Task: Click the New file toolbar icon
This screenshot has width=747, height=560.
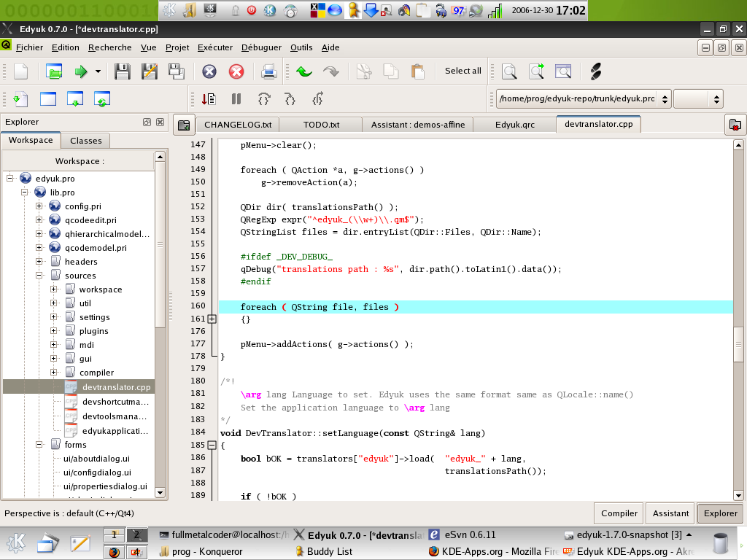Action: point(21,71)
